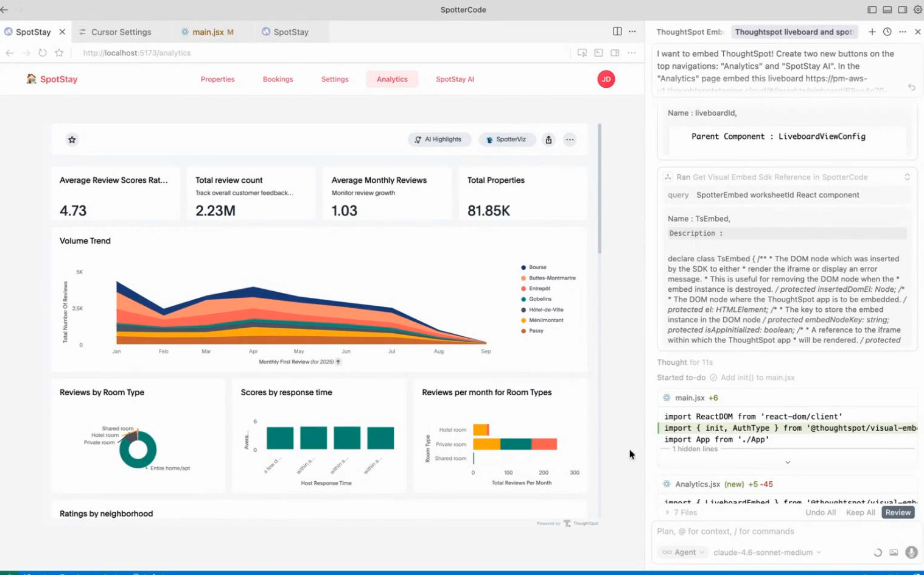Screen dimensions: 924x575
Task: Expand the 7 Files changes list
Action: (681, 512)
